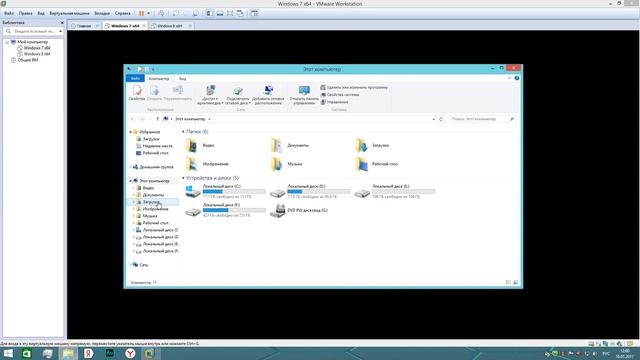Open the Файл menu in VMware

9,13
